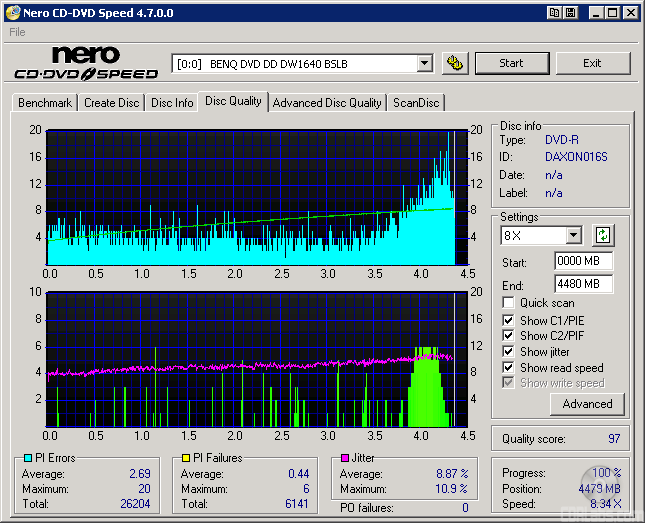Image resolution: width=645 pixels, height=523 pixels.
Task: Click the save results floppy disk icon
Action: (x=570, y=13)
